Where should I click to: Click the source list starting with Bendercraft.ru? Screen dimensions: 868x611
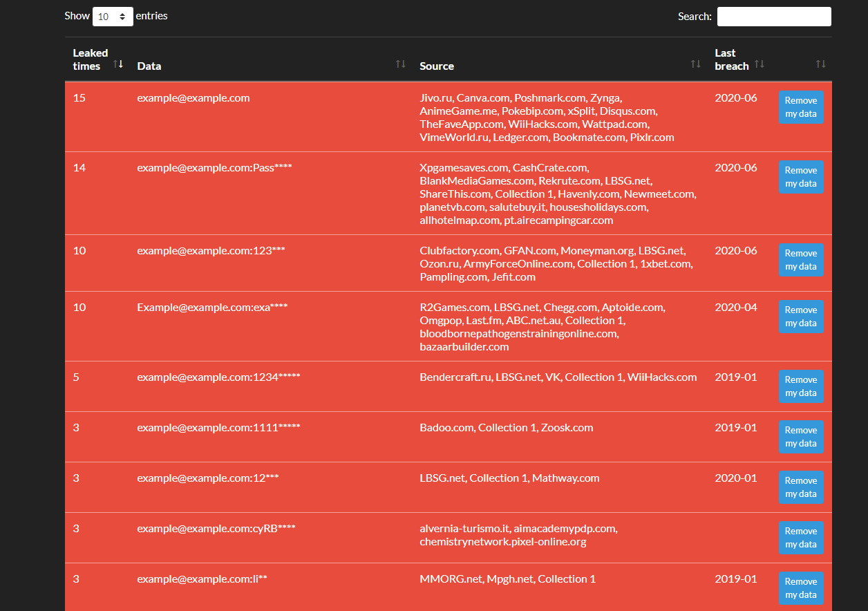point(558,377)
